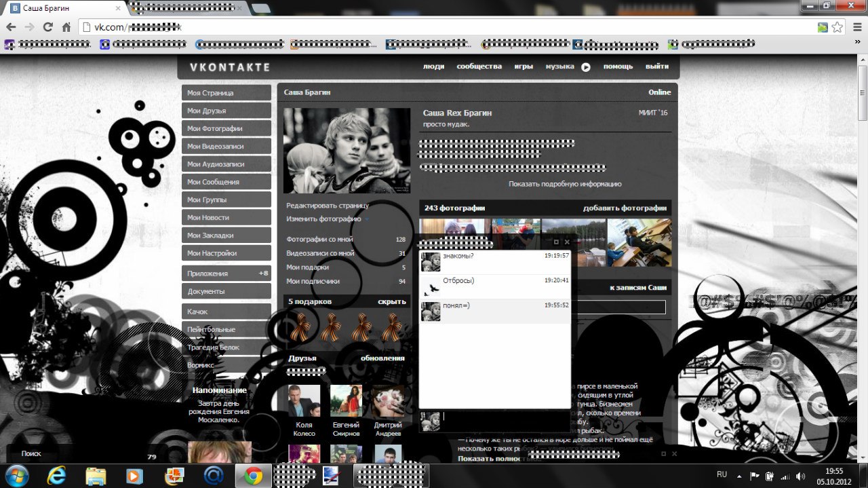Click обновления link in Друзья block
Image resolution: width=868 pixels, height=488 pixels.
[382, 358]
